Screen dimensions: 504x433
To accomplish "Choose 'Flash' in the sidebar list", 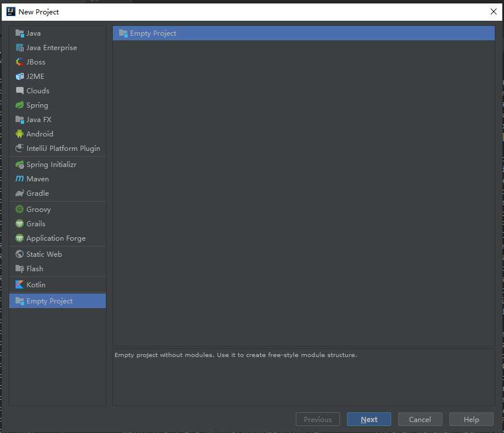I will 35,269.
